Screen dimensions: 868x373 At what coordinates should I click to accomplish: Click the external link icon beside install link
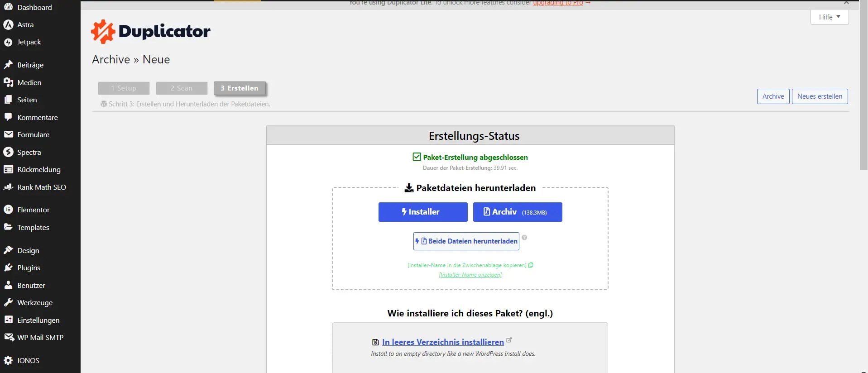(x=509, y=340)
